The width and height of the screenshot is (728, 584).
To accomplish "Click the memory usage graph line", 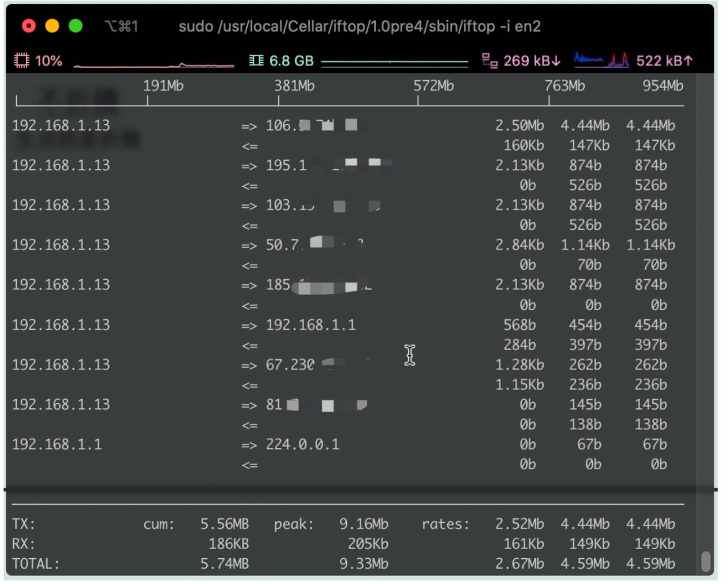I will 394,61.
